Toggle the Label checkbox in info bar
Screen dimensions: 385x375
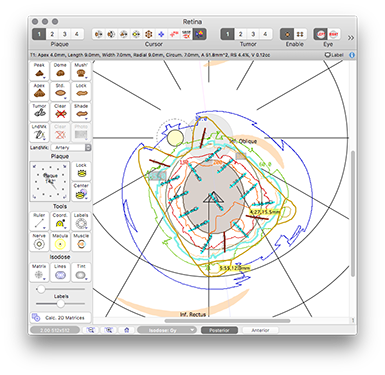pyautogui.click(x=334, y=55)
